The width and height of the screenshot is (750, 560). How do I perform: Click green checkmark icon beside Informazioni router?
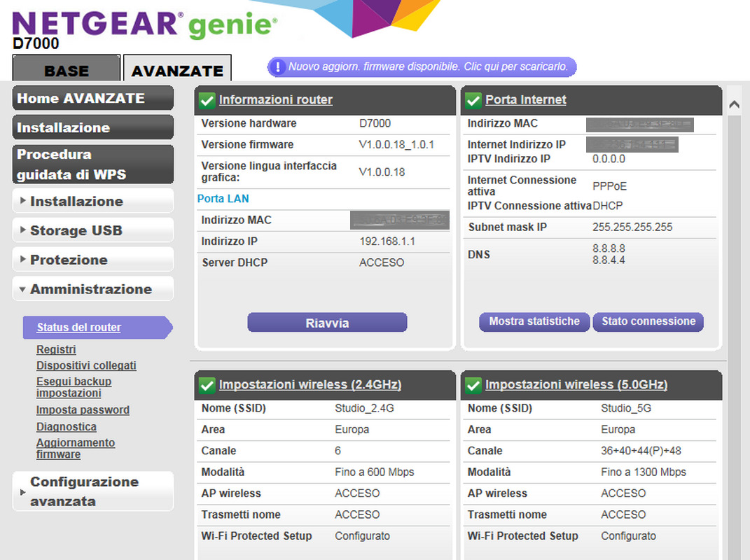[x=207, y=100]
